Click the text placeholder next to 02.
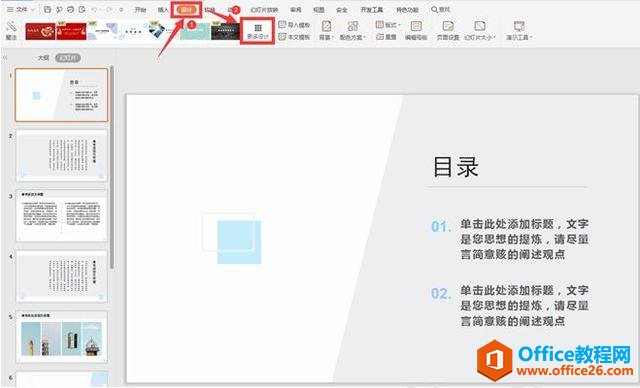Viewport: 640px width, 388px height. pyautogui.click(x=524, y=306)
